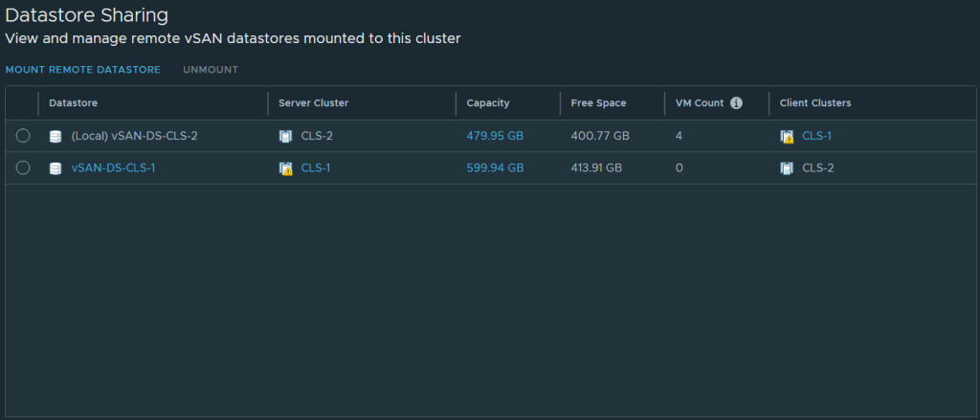The width and height of the screenshot is (980, 420).
Task: Sort by the Server Cluster column header
Action: [313, 103]
